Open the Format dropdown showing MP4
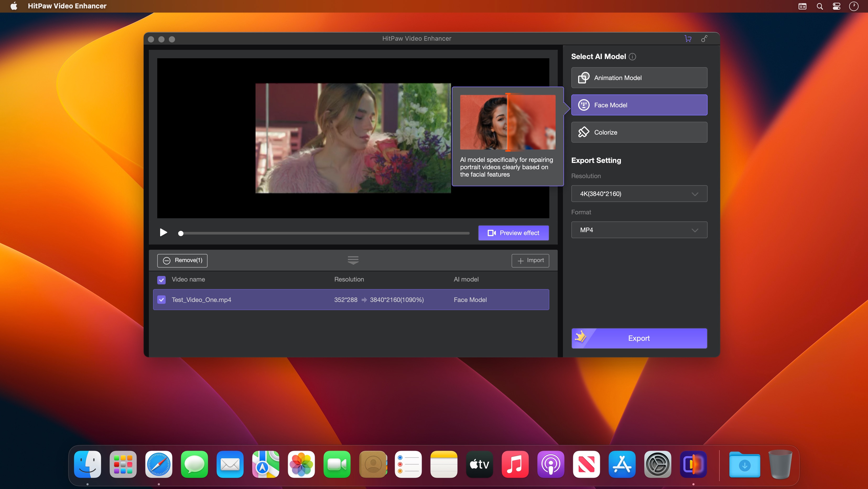The height and width of the screenshot is (489, 868). click(x=639, y=230)
